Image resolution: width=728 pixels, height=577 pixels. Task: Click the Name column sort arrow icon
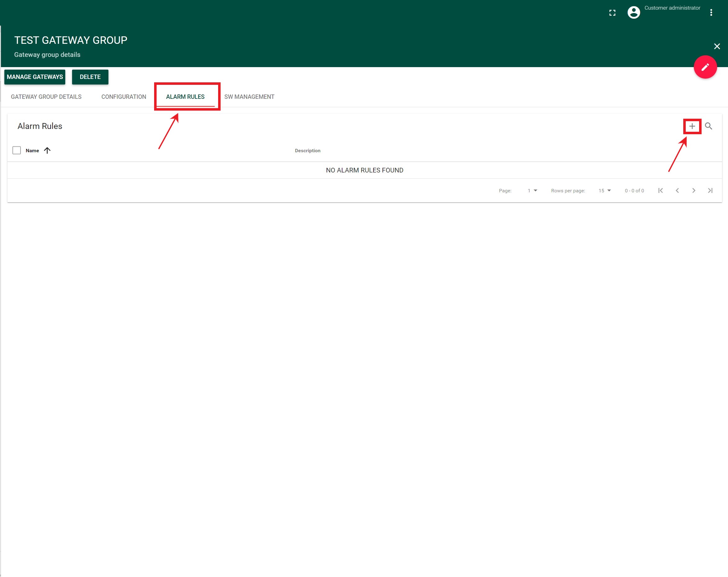(48, 150)
